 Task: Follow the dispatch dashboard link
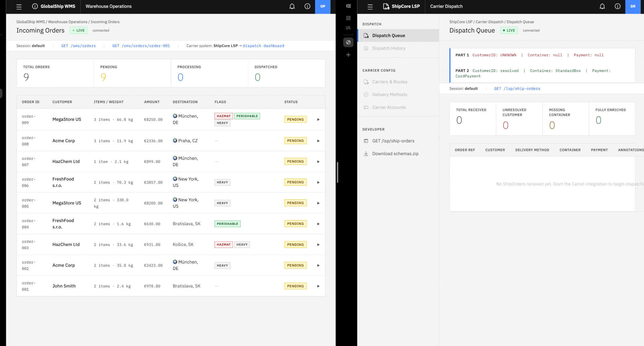pos(263,46)
